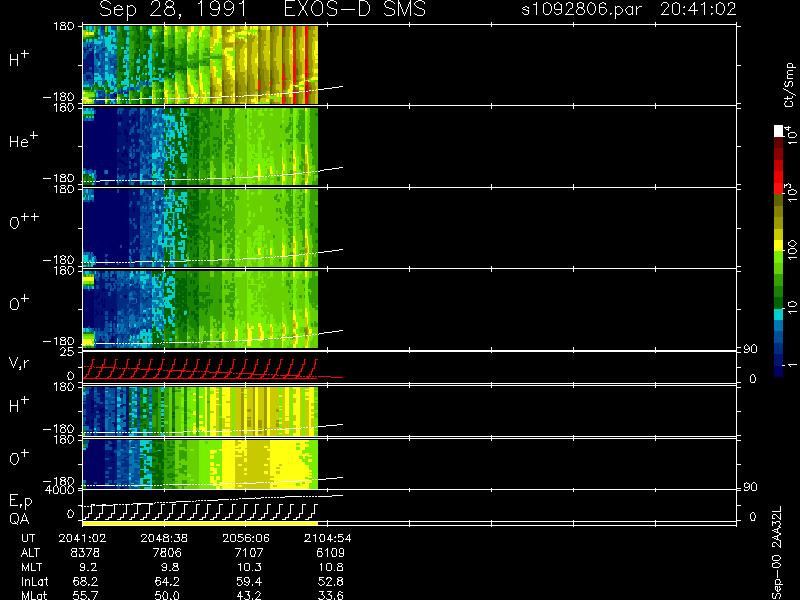The width and height of the screenshot is (800, 600).
Task: Click InLat value '59.4'
Action: [x=249, y=581]
